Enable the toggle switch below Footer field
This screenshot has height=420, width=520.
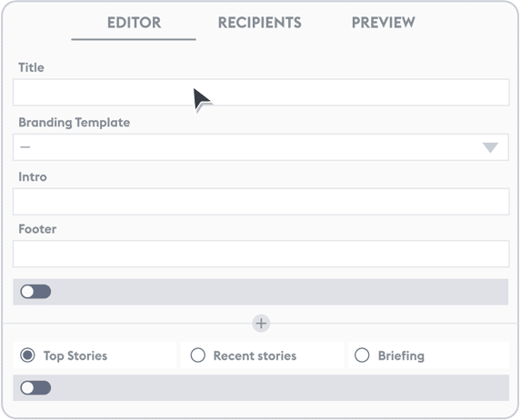[35, 292]
